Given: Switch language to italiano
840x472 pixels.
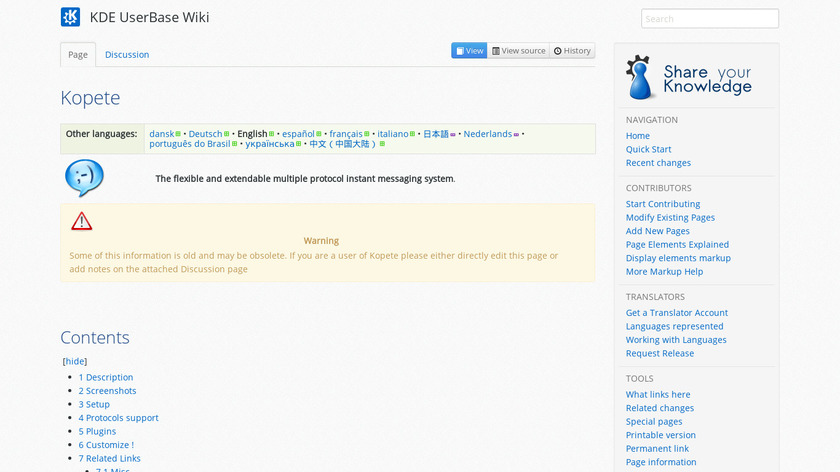Looking at the screenshot, I should (393, 134).
